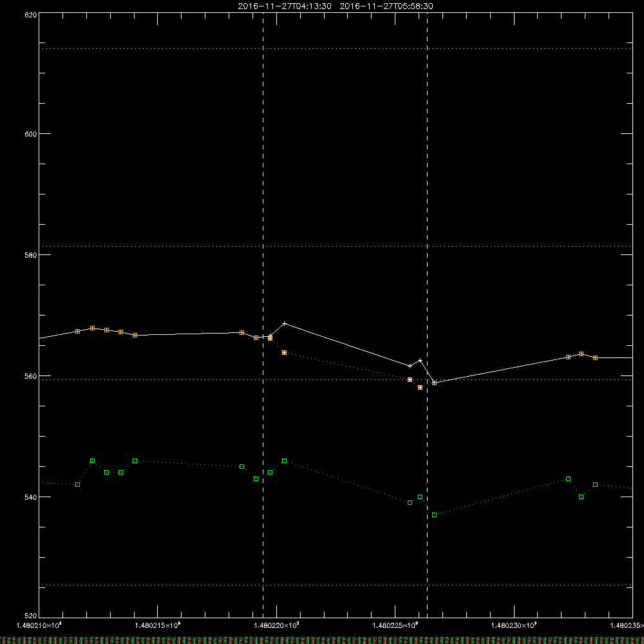Pick the highest white plus marker on solid line
644x644 pixels.
[x=284, y=324]
